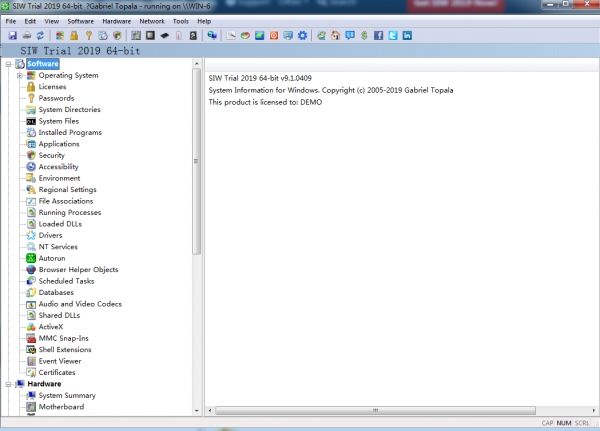Click the green landscape image toolbar icon
The width and height of the screenshot is (600, 431).
pos(259,36)
